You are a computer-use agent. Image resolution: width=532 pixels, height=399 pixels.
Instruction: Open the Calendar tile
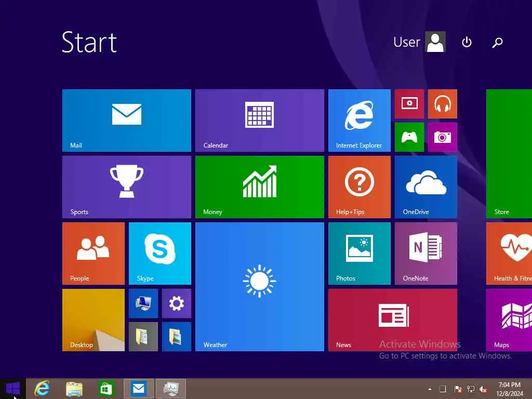[260, 121]
